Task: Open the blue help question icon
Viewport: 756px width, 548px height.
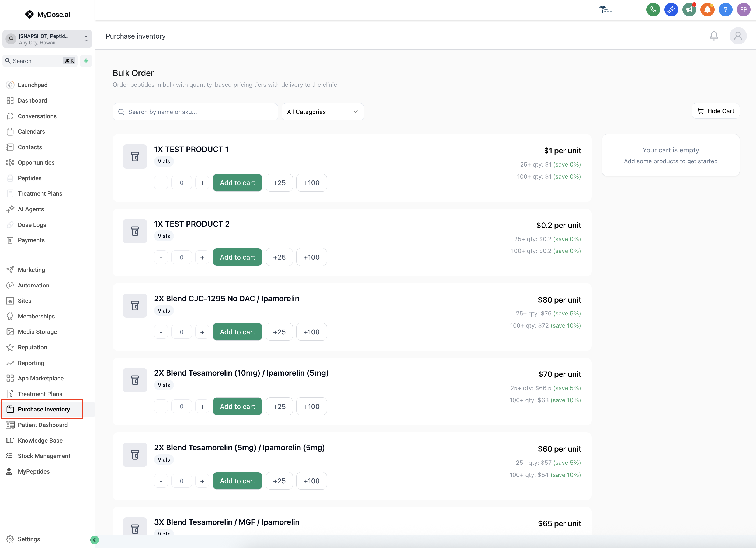Action: [725, 9]
